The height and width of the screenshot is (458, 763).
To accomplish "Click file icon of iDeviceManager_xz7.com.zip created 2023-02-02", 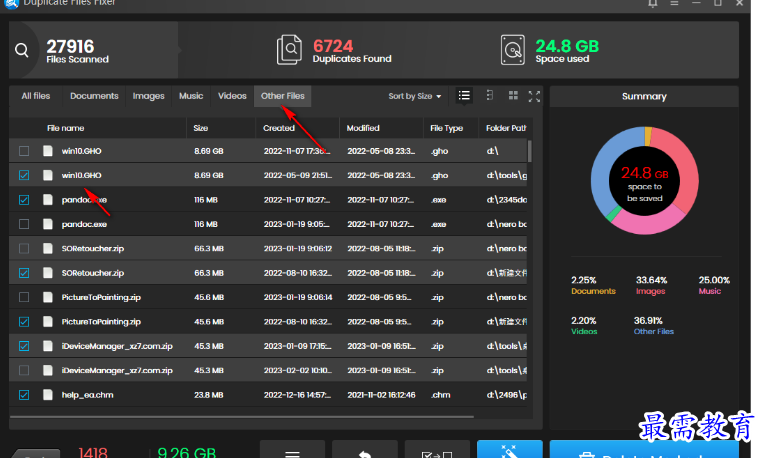I will (x=48, y=370).
